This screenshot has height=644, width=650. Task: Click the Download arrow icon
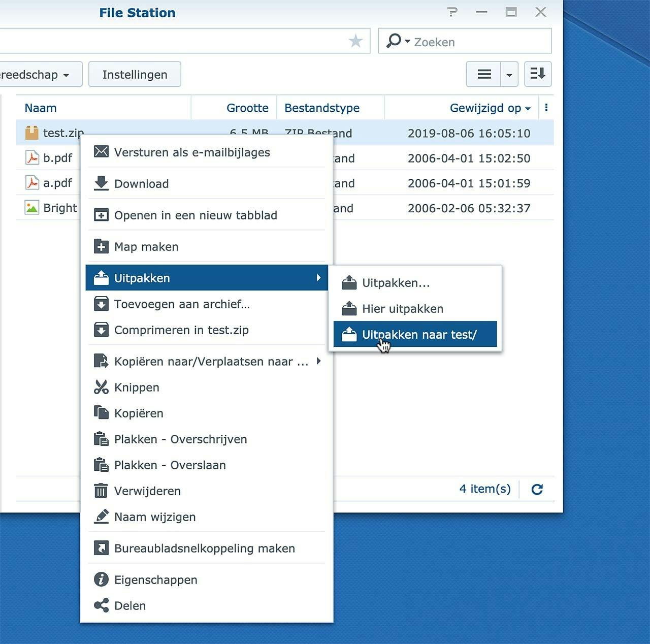[x=101, y=183]
